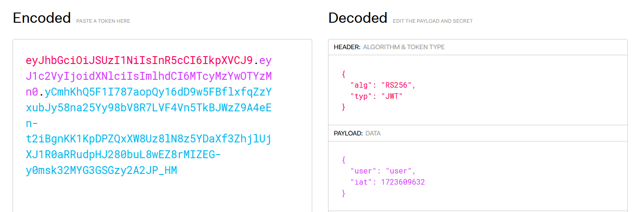Select the HEADER section label
644x212 pixels.
point(347,47)
